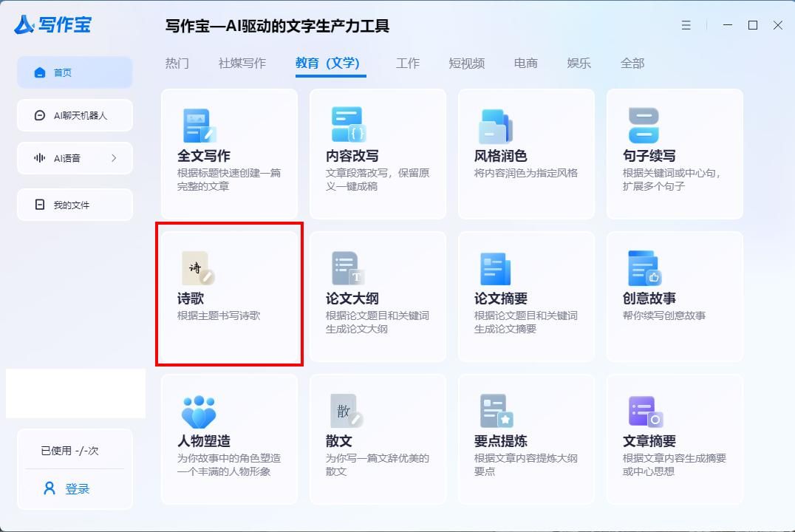
Task: Open the 论文摘要 card title
Action: [x=500, y=299]
